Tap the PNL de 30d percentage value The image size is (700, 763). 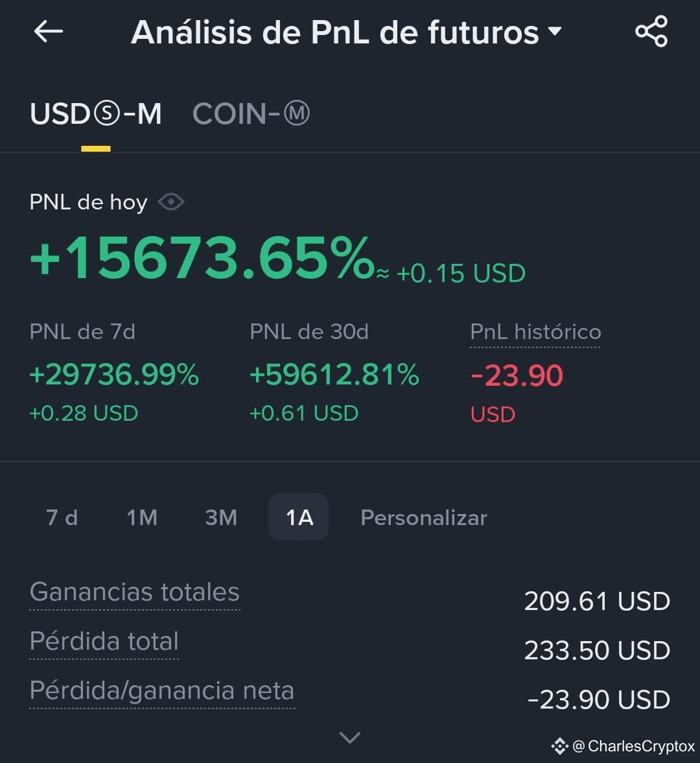[334, 375]
